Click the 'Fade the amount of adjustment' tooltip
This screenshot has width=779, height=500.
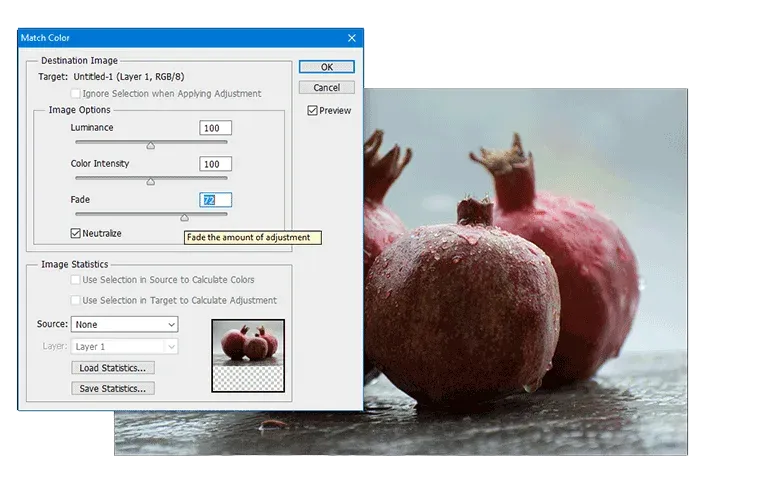click(x=253, y=238)
